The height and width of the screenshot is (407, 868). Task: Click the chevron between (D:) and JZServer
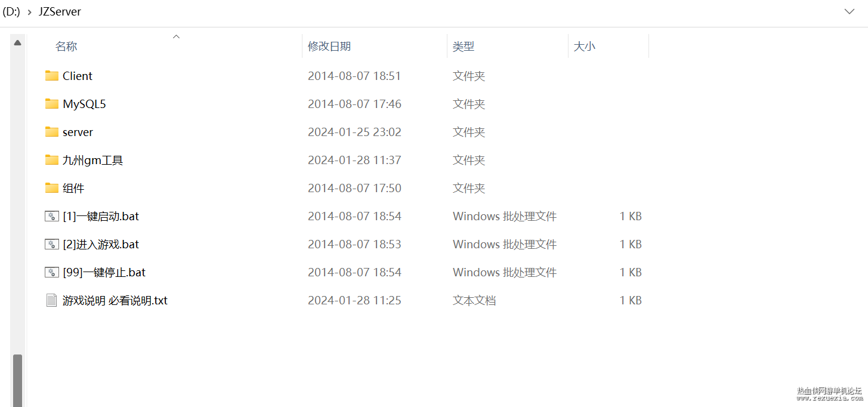(29, 12)
